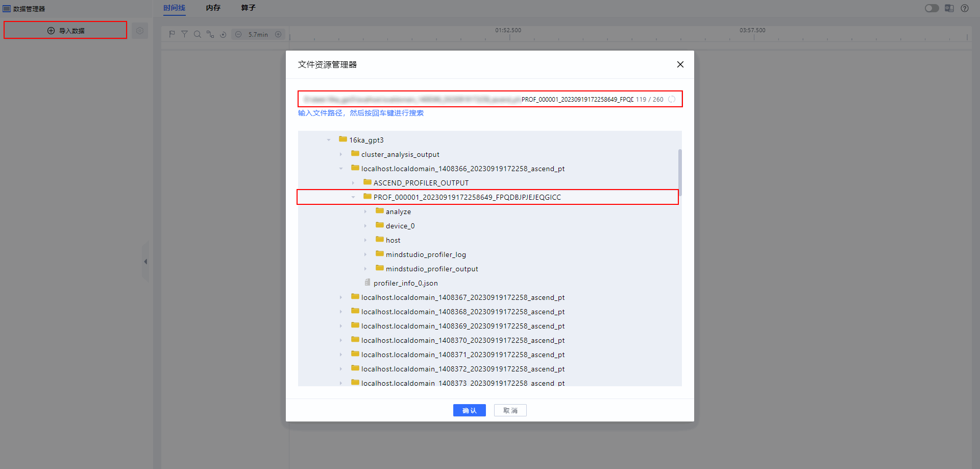Toggle the theme switch at top right

click(x=932, y=8)
